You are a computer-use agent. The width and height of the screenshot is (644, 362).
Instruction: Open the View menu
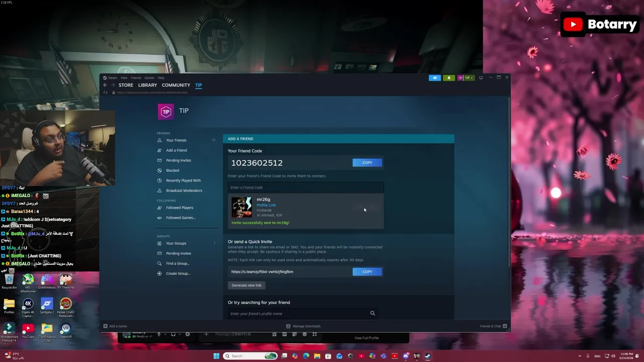click(x=124, y=78)
